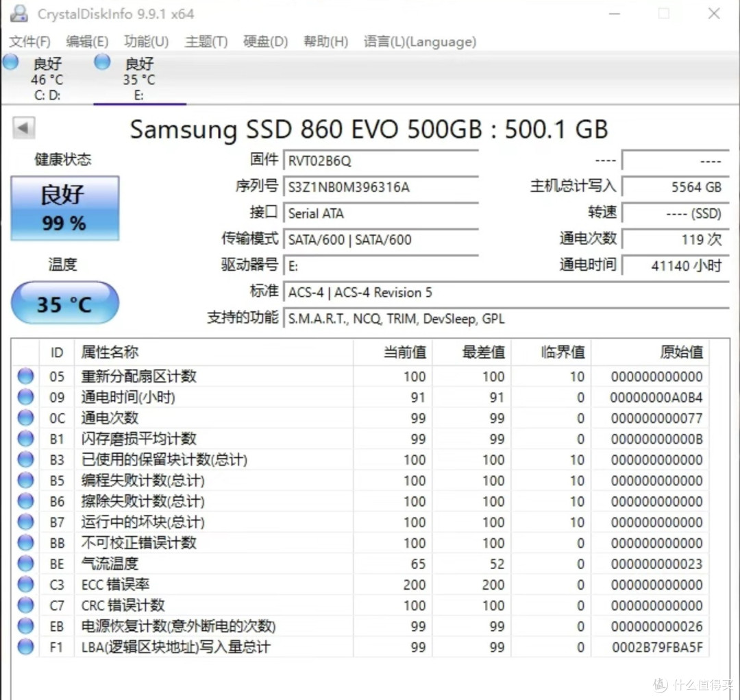Click the status orb for attribute 09

(25, 397)
